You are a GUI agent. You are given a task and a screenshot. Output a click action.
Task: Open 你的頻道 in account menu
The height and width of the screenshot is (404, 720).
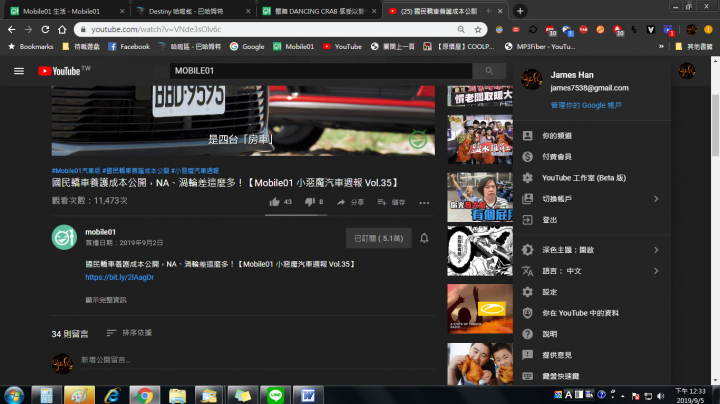click(591, 136)
